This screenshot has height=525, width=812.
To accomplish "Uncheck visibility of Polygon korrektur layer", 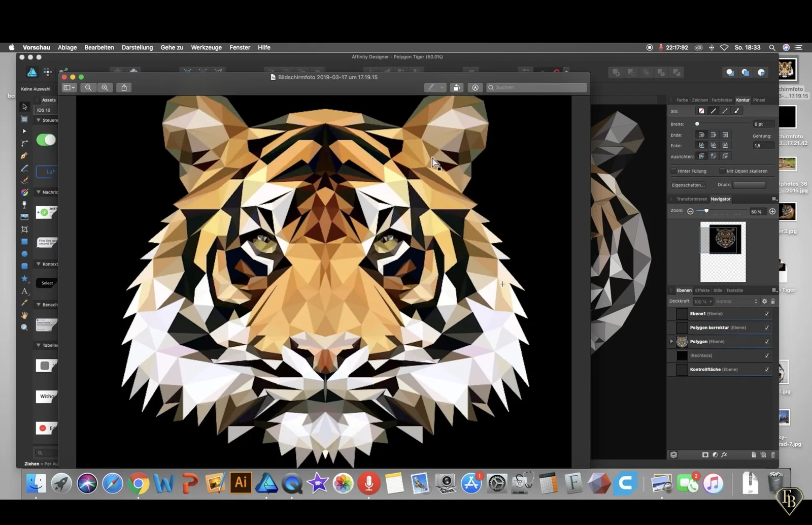I will click(x=767, y=327).
